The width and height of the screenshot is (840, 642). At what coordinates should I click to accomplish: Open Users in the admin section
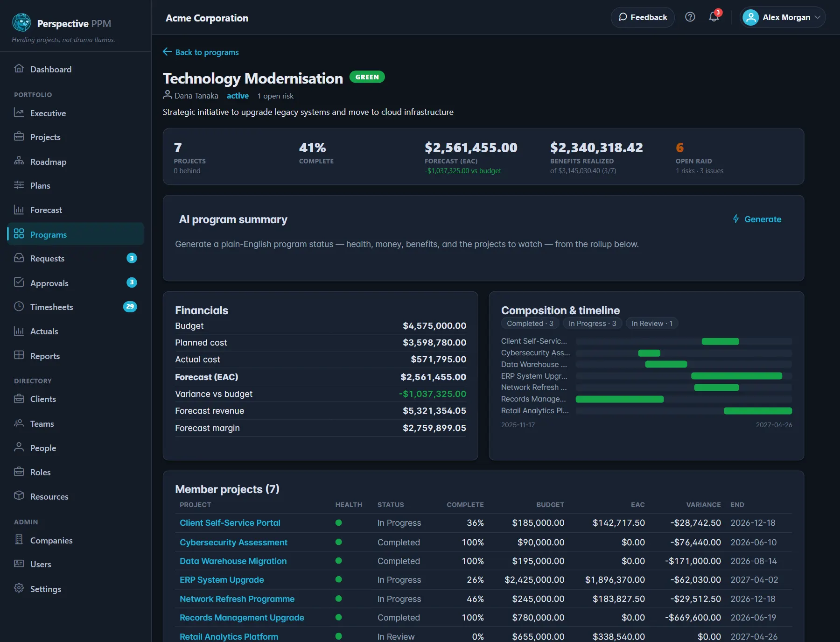[x=76, y=564]
